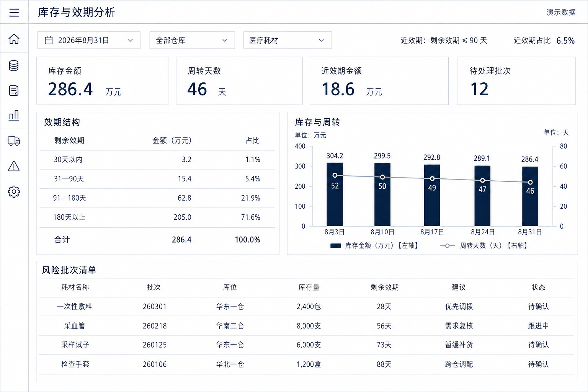Image resolution: width=588 pixels, height=392 pixels.
Task: Expand the 2026年8月31日 date dropdown
Action: (89, 40)
